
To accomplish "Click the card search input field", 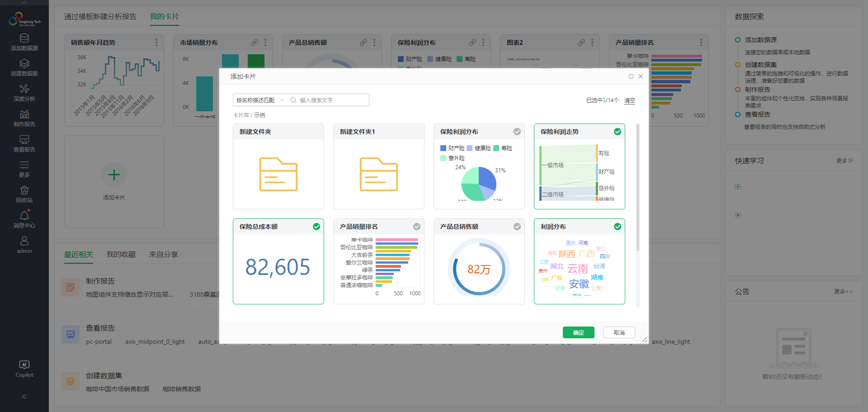I will point(330,100).
